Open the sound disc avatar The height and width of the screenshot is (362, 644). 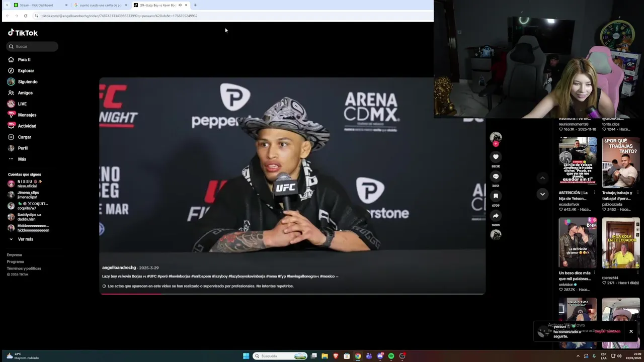pos(496,234)
